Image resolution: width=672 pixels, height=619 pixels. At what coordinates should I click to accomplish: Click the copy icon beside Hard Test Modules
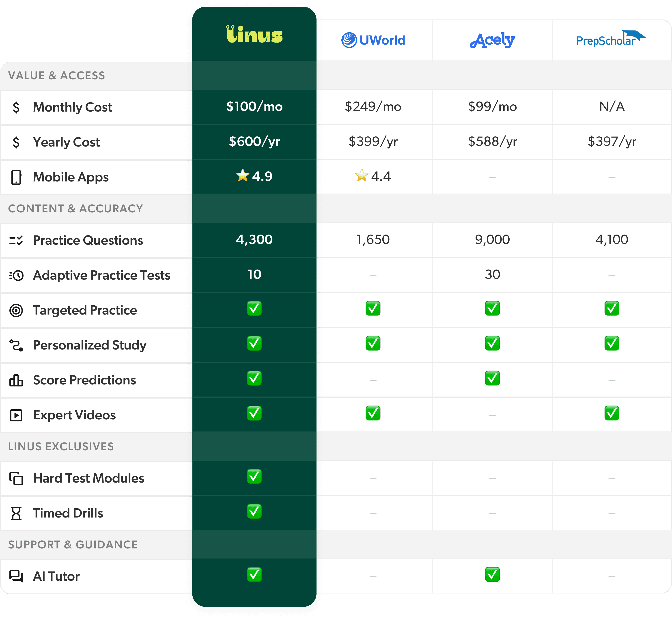(16, 478)
